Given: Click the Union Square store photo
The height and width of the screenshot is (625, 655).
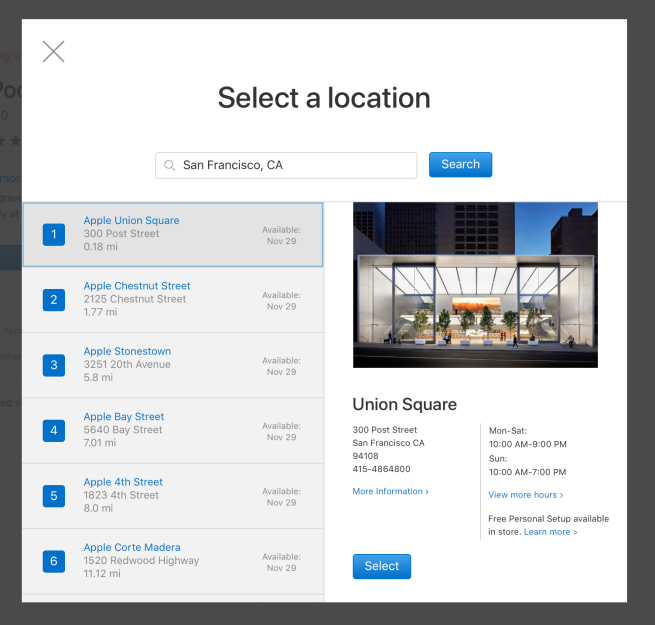Looking at the screenshot, I should (x=475, y=285).
